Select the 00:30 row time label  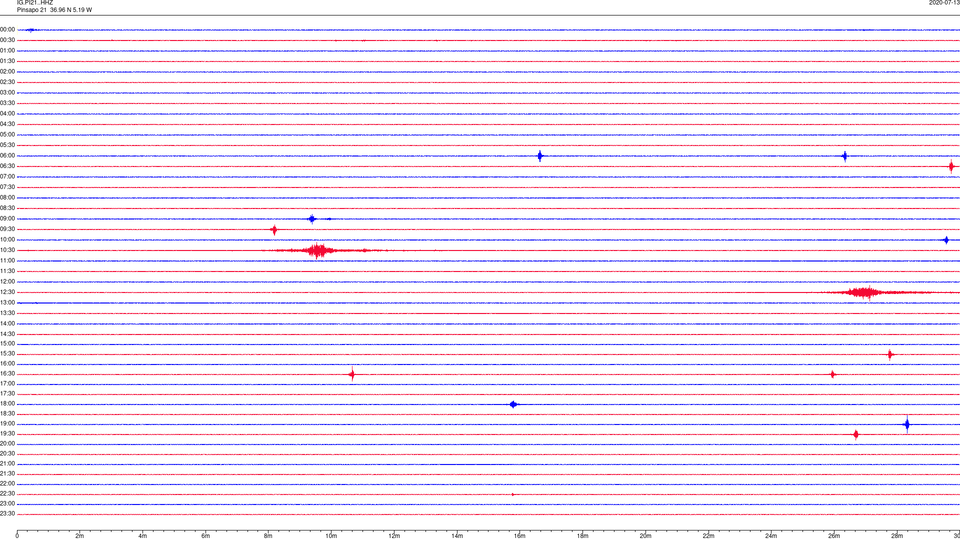[x=7, y=40]
